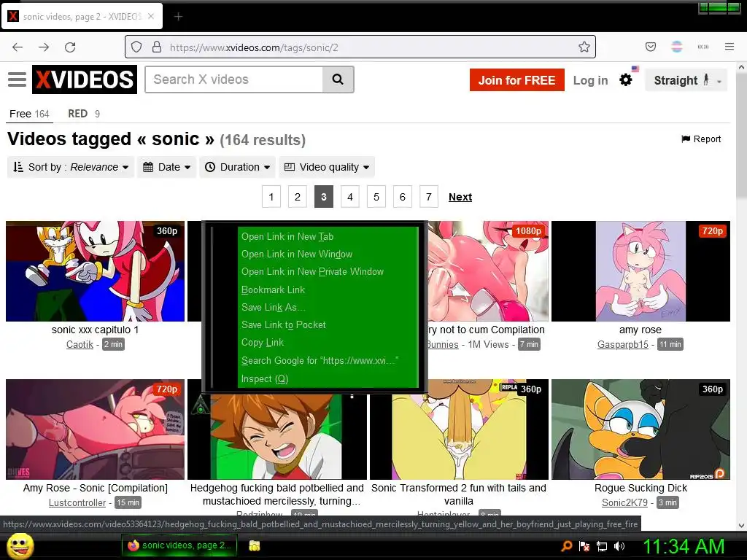Go to results page 5

tap(376, 197)
